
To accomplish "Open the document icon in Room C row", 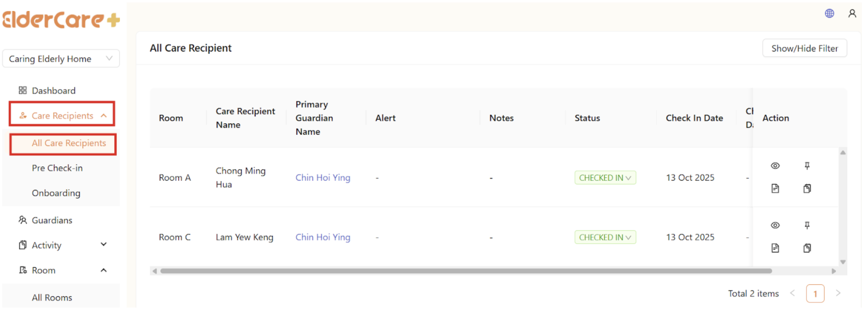I will click(775, 248).
